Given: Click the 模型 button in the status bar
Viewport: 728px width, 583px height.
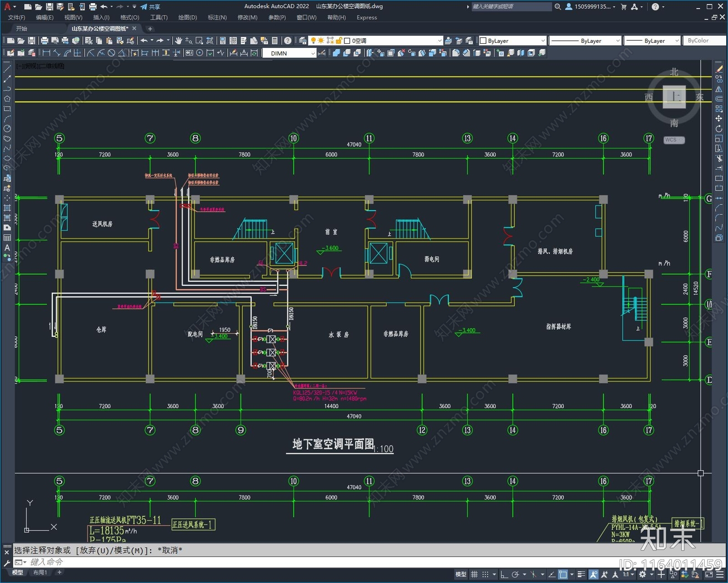Looking at the screenshot, I should coord(460,574).
